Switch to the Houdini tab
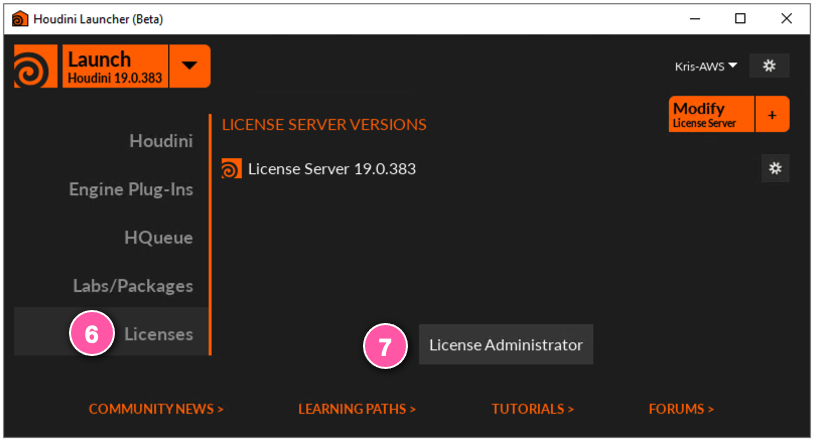 point(161,141)
